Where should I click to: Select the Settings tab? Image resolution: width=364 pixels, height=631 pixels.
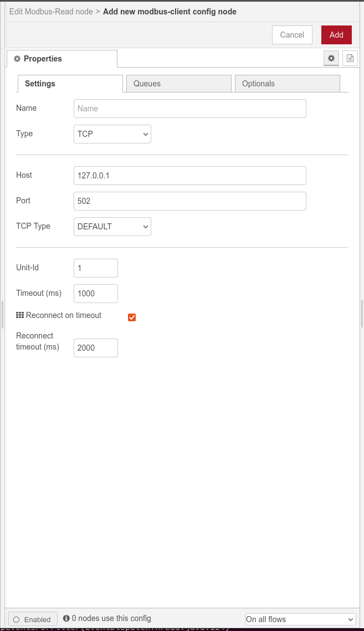(x=70, y=84)
